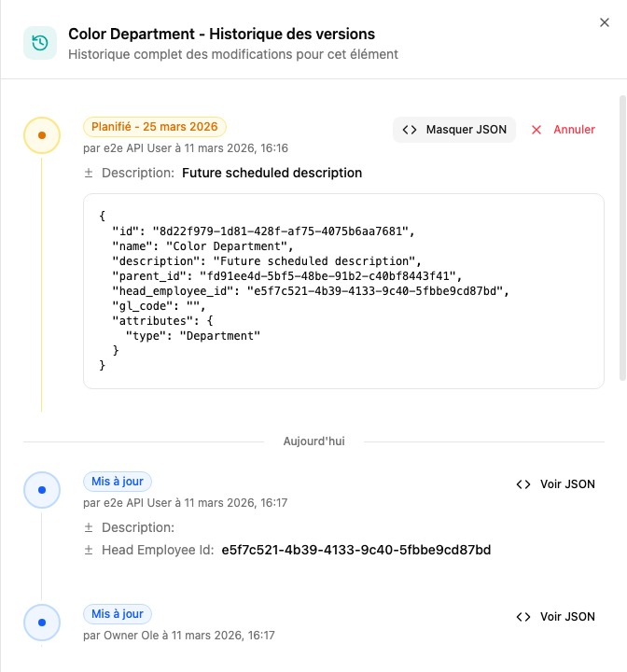Click 'Mis à jour' badge of Owner Ole entry
The height and width of the screenshot is (672, 627).
click(x=118, y=614)
